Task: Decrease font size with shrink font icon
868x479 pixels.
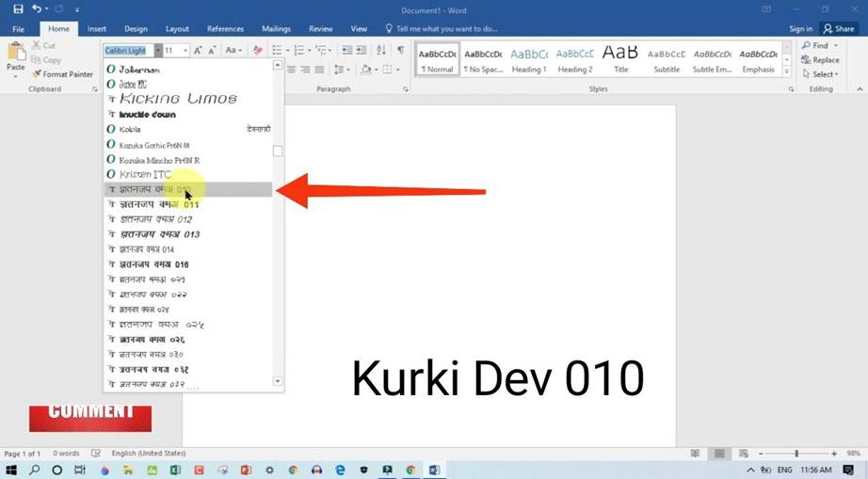Action: [212, 50]
